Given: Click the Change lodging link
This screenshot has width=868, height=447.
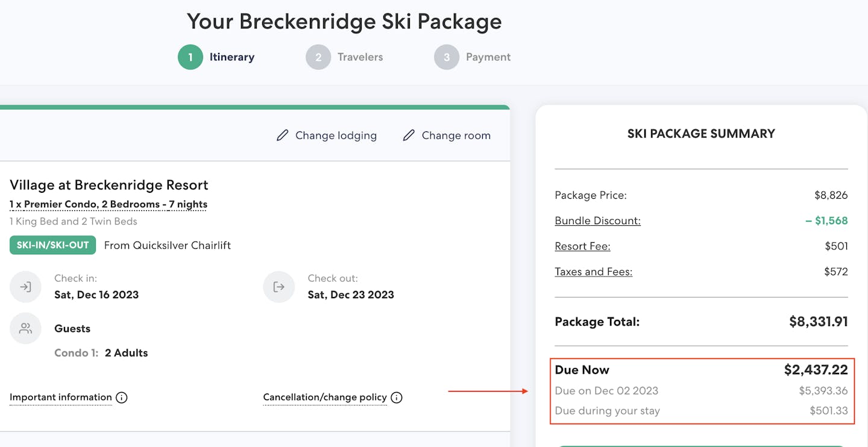Looking at the screenshot, I should pos(336,136).
